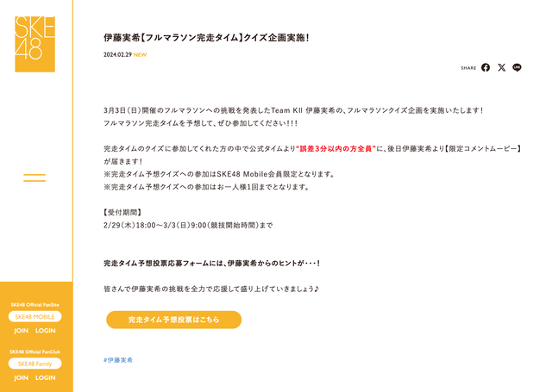Click JOIN under SKE48 Official FanClub
552x392 pixels.
21,377
